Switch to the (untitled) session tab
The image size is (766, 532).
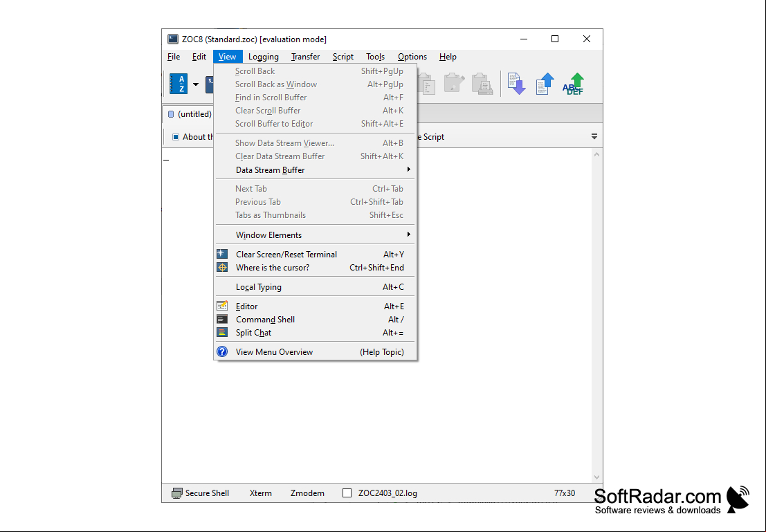click(190, 114)
